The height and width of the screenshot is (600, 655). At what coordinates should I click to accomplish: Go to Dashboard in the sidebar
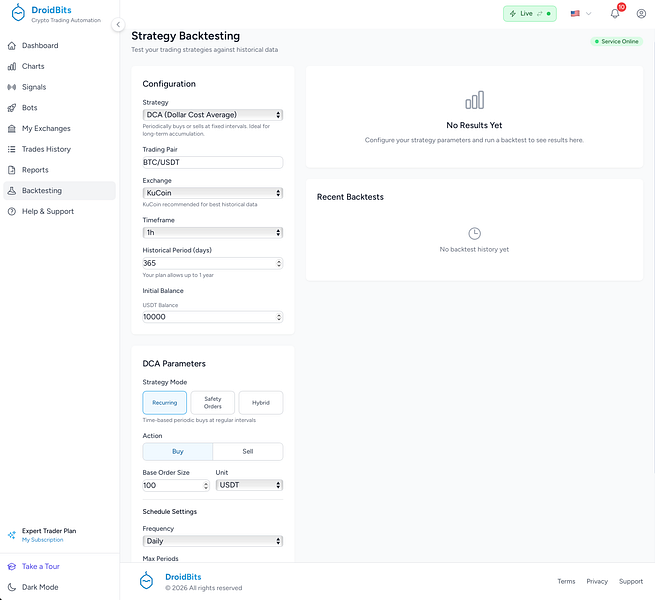coord(59,46)
